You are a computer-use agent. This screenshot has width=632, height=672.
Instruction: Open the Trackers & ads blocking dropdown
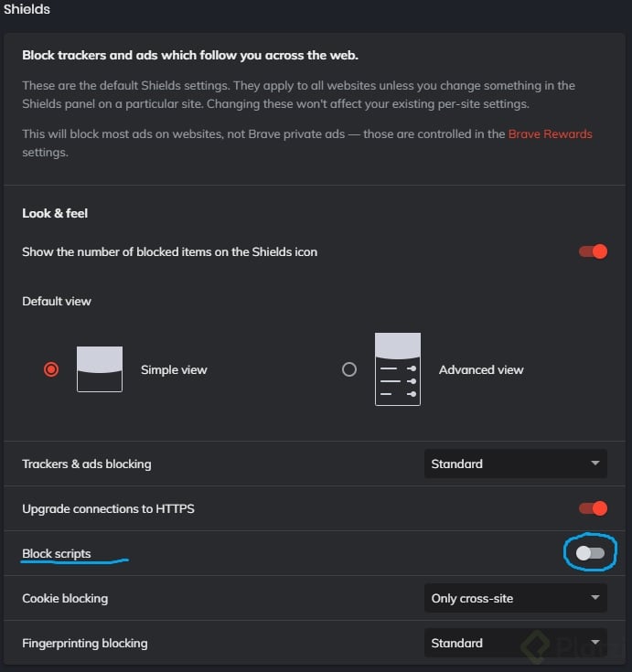coord(515,464)
